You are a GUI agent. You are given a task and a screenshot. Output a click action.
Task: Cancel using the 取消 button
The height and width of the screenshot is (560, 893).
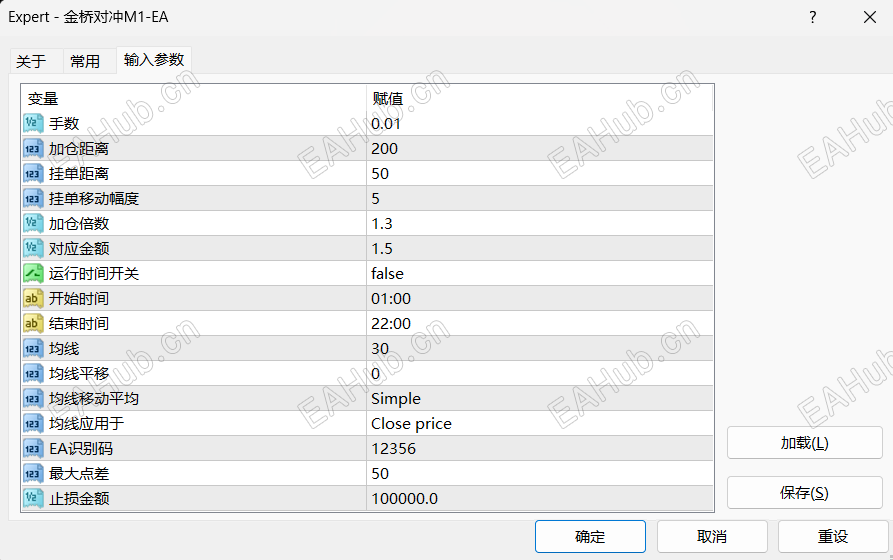click(x=712, y=537)
